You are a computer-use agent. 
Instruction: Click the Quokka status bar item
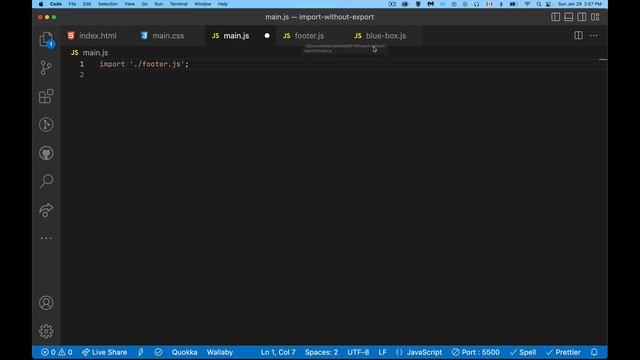point(184,352)
